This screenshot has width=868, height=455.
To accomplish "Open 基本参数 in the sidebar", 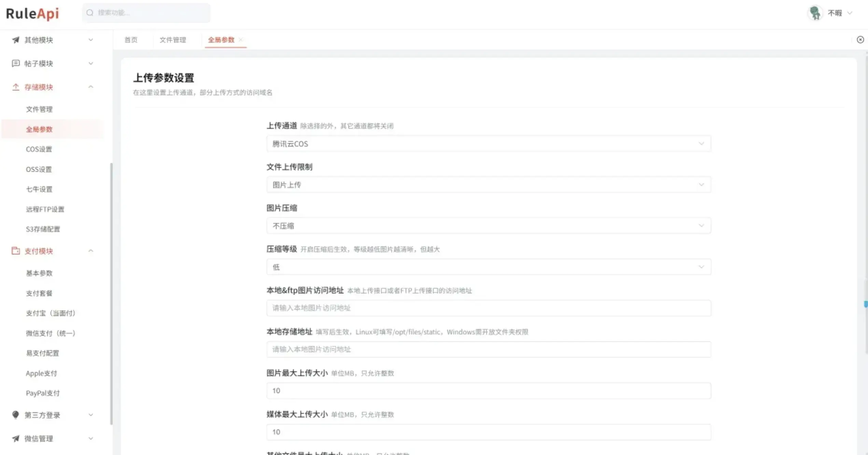I will point(39,273).
